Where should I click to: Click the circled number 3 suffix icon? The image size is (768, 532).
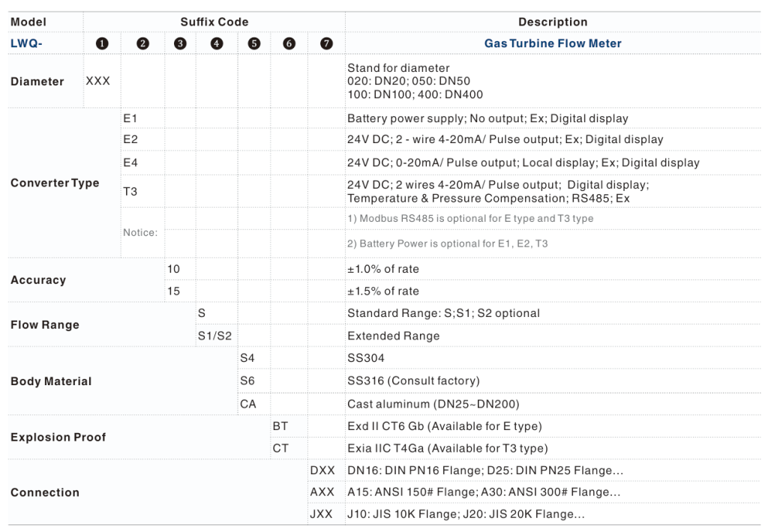coord(180,43)
